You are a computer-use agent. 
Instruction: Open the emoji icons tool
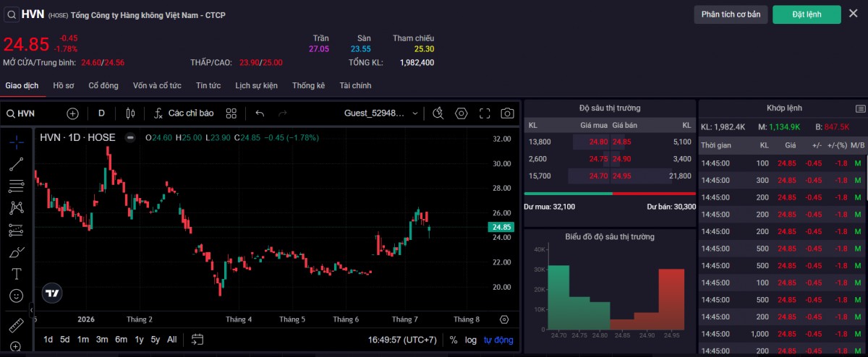pyautogui.click(x=16, y=296)
